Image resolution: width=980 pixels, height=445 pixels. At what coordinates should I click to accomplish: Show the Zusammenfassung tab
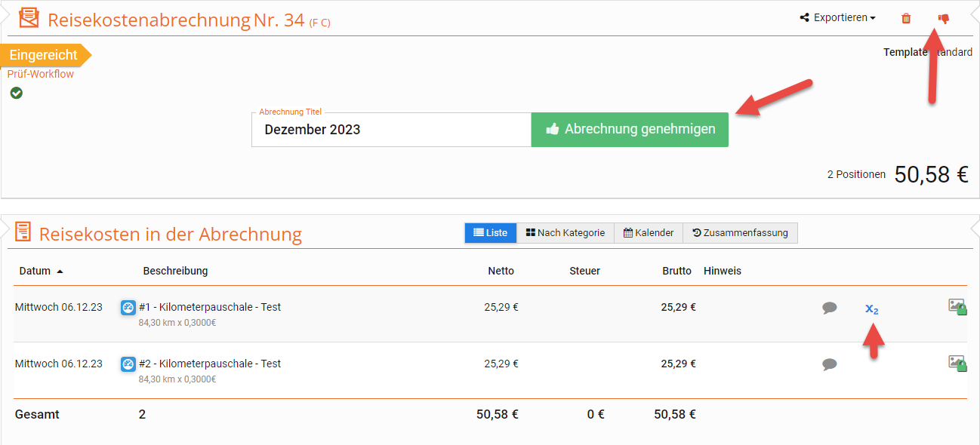coord(740,233)
